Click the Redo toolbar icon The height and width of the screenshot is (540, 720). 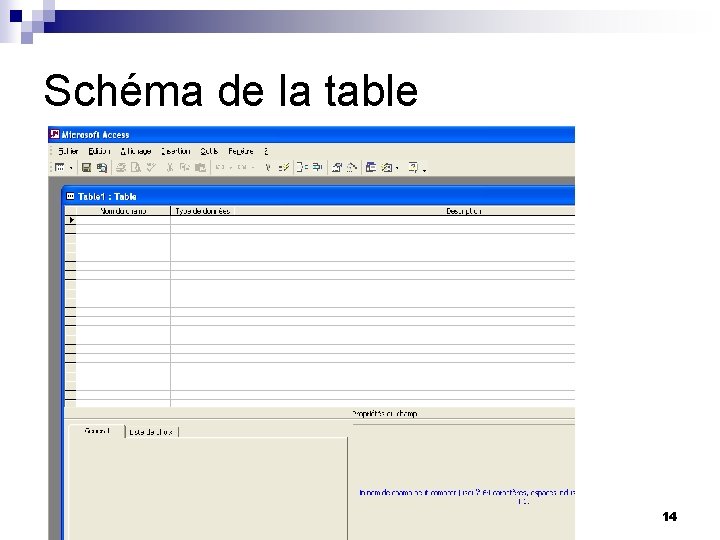242,168
